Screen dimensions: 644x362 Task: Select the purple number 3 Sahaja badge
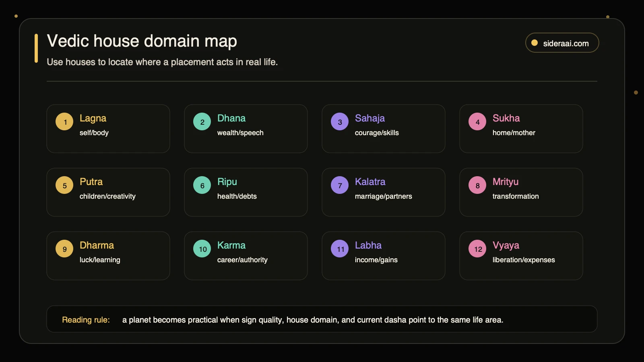tap(340, 121)
